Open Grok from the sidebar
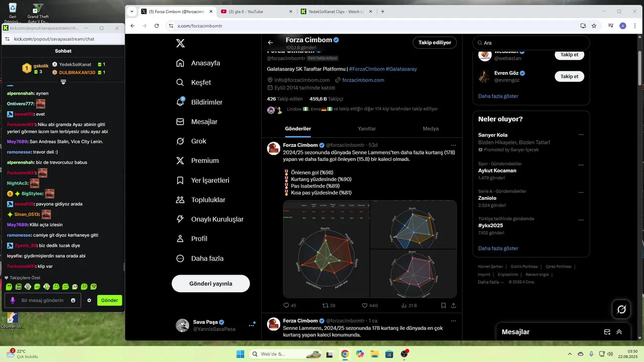Screen dimensions: 644x362 click(x=191, y=141)
